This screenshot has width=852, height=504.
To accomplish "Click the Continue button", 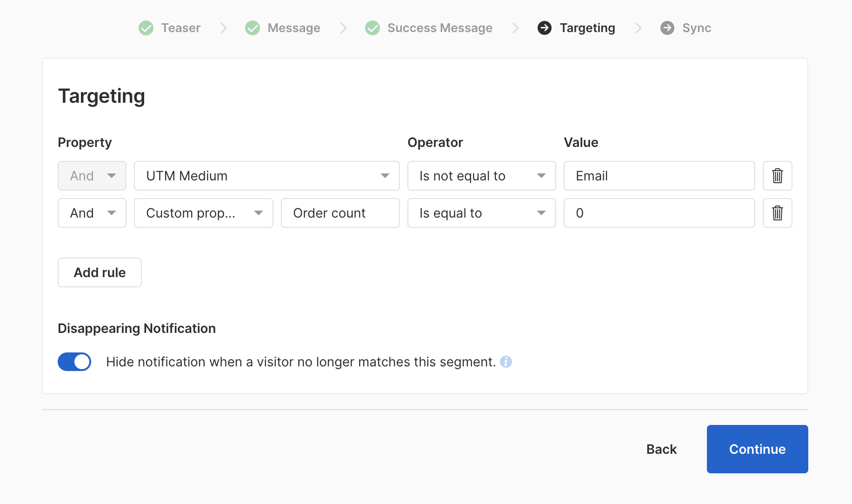I will [x=757, y=449].
